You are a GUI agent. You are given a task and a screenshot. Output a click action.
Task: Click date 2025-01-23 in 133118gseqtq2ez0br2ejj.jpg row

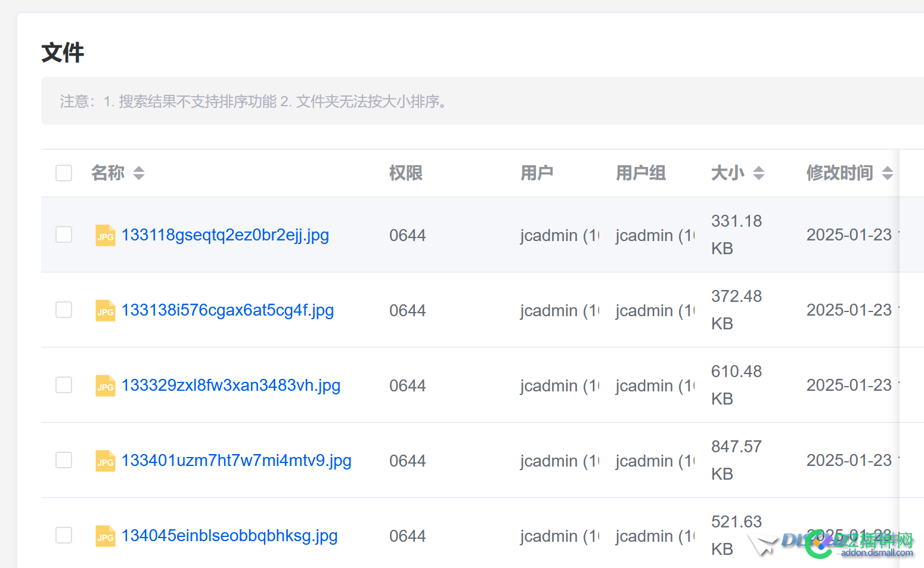[x=849, y=235]
